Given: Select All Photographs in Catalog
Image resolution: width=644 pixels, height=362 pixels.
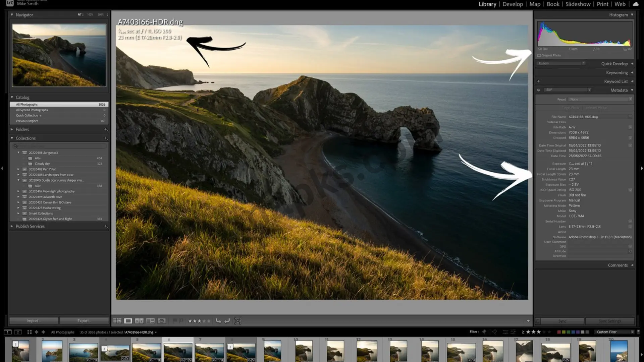Looking at the screenshot, I should point(59,105).
